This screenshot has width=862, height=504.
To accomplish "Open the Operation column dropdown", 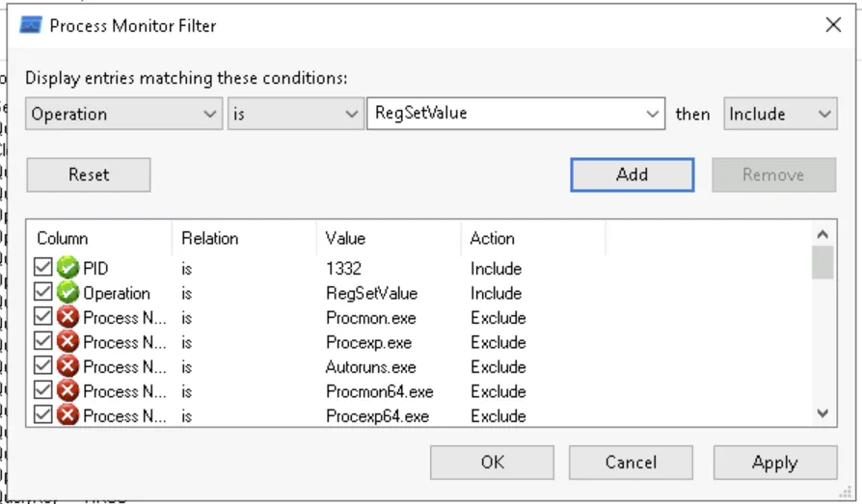I will [123, 114].
